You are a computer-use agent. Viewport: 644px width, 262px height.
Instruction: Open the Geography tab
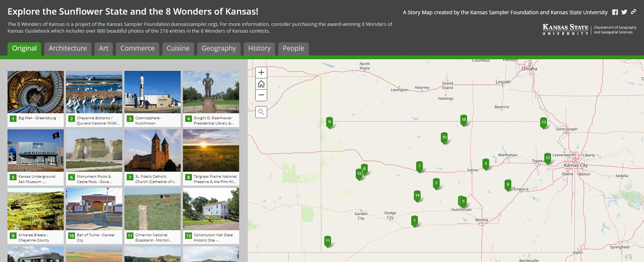click(x=219, y=48)
